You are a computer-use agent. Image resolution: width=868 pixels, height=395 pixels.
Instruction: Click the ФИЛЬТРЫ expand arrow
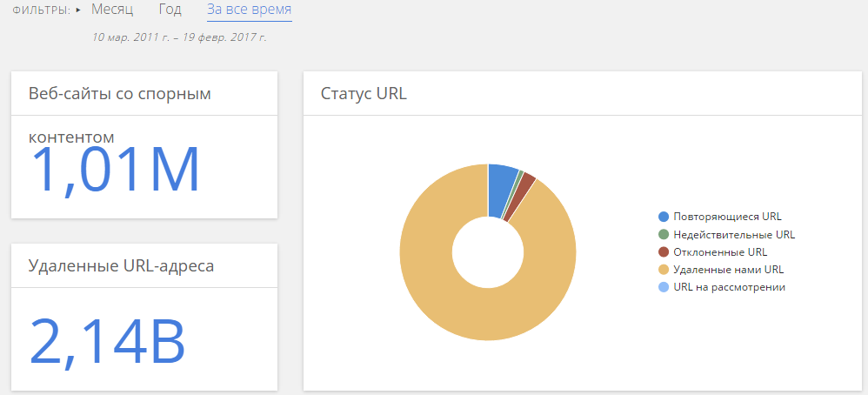point(78,10)
